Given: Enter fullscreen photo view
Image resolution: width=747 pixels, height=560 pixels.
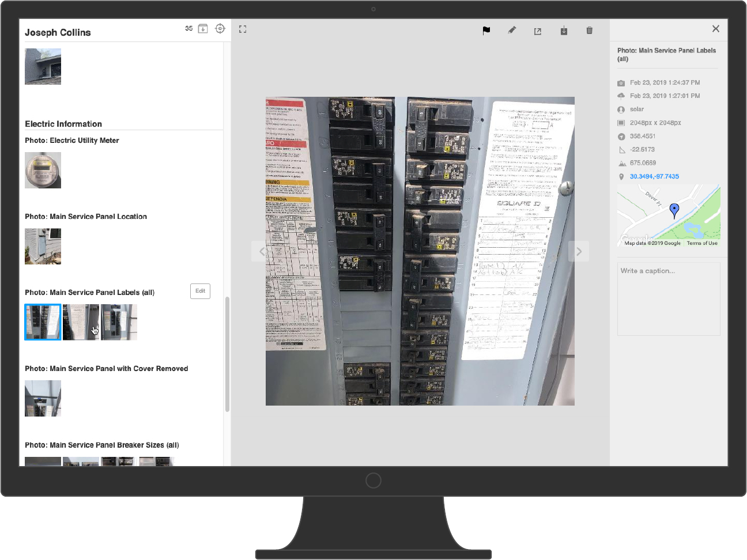Looking at the screenshot, I should pyautogui.click(x=243, y=29).
